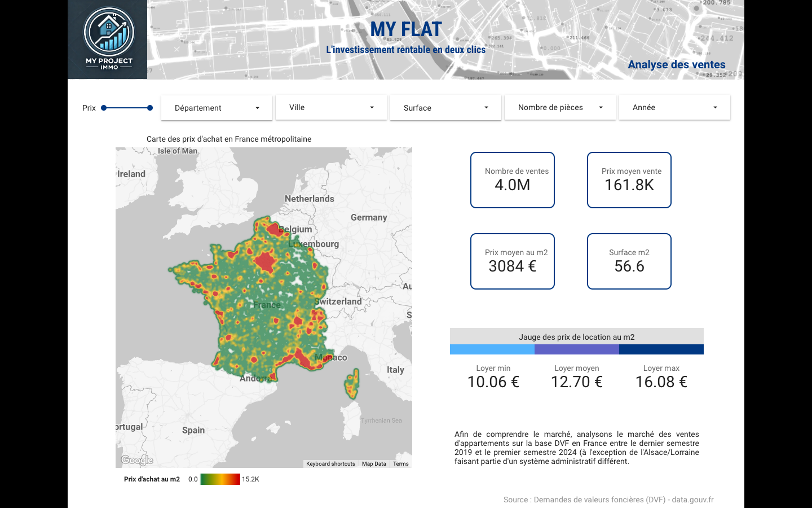Click the purple Loyer moyen gauge segment
The height and width of the screenshot is (508, 812).
point(577,349)
